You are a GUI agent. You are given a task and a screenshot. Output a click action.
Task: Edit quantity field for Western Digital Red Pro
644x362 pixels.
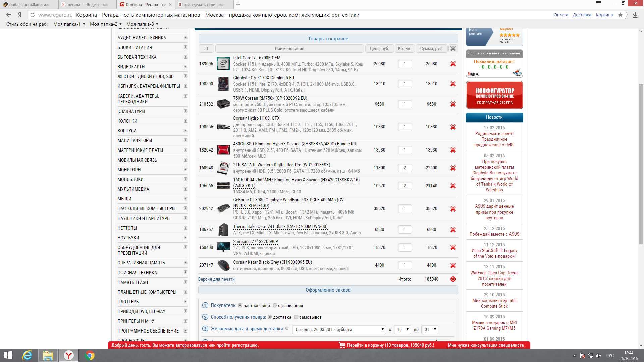pos(405,168)
